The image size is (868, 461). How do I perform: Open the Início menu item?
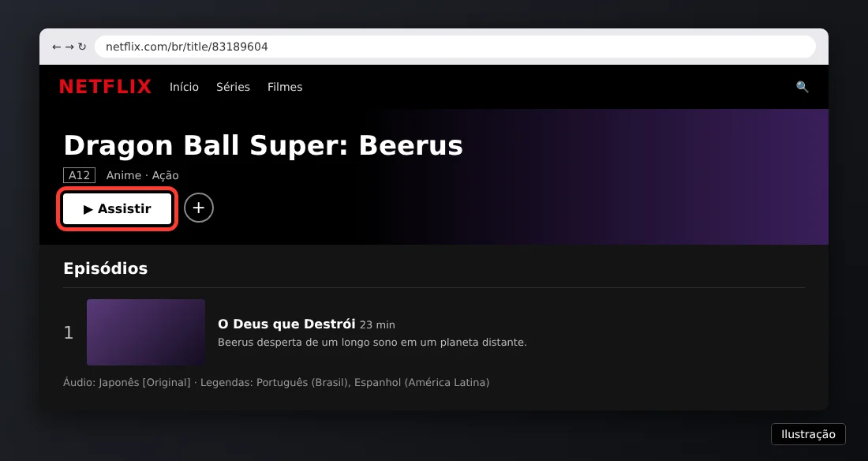point(184,87)
